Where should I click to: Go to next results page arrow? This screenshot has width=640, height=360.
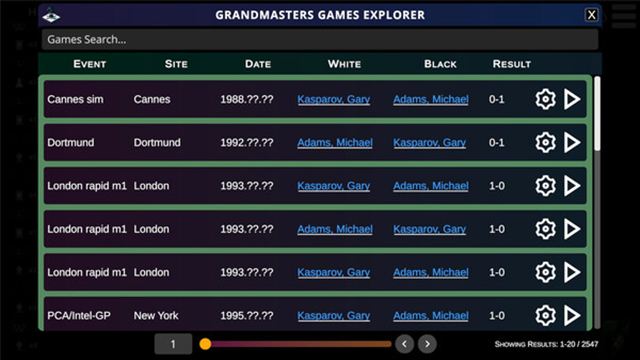pos(427,344)
